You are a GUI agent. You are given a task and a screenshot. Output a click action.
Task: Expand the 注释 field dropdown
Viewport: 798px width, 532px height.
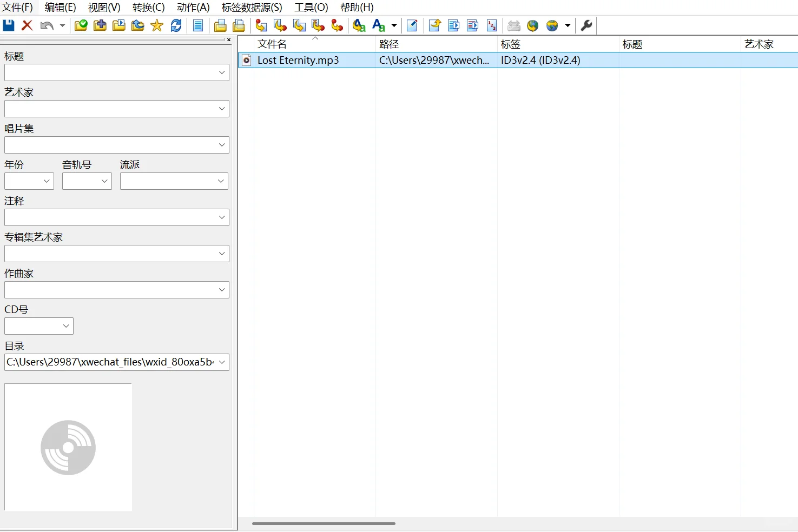click(x=222, y=217)
